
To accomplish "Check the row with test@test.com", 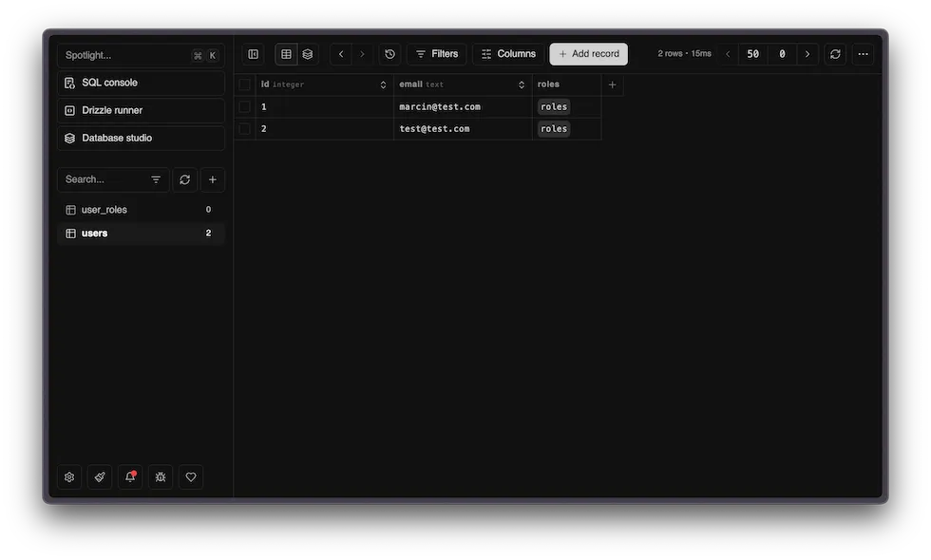I will 245,129.
